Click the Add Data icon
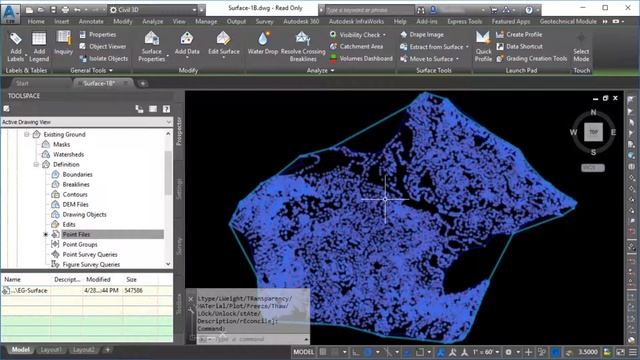The image size is (640, 360). click(187, 44)
